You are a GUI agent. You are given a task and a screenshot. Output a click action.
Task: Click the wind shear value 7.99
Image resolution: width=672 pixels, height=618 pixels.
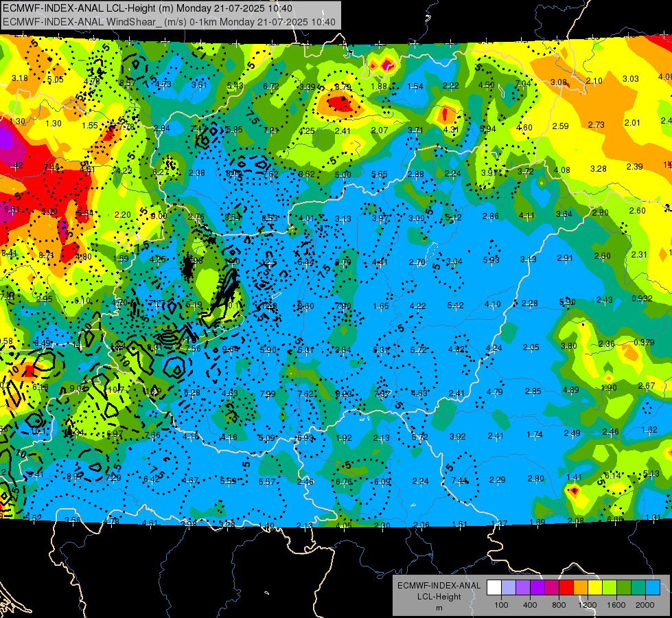click(268, 393)
